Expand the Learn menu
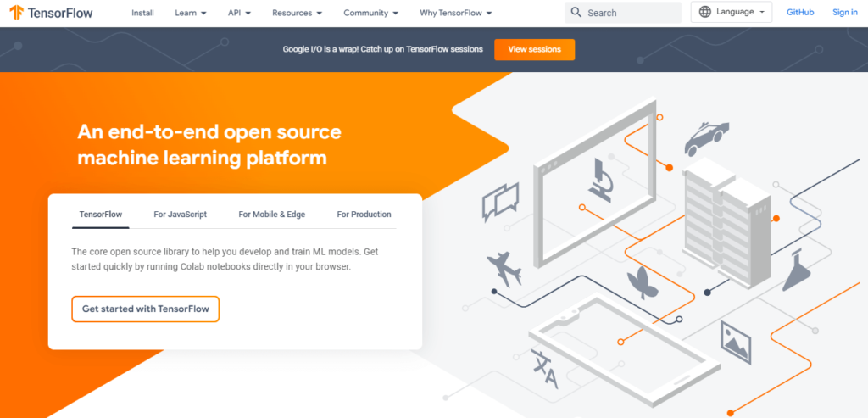This screenshot has width=868, height=418. 191,12
